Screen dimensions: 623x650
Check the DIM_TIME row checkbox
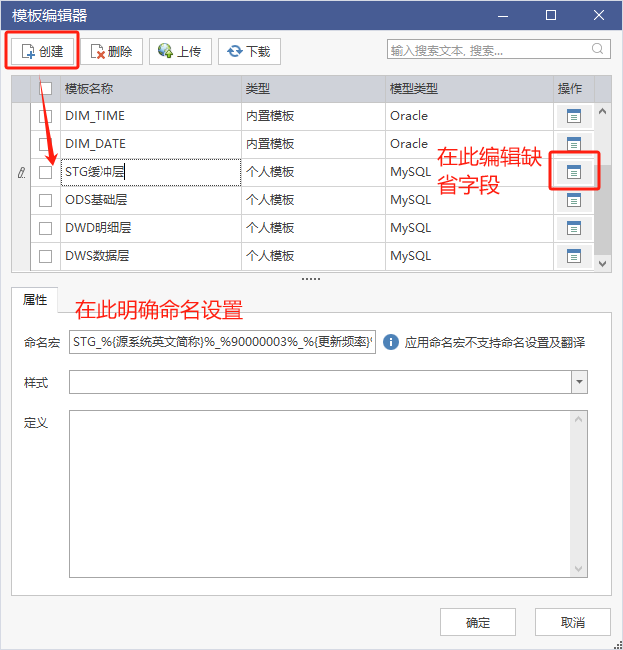[x=46, y=116]
